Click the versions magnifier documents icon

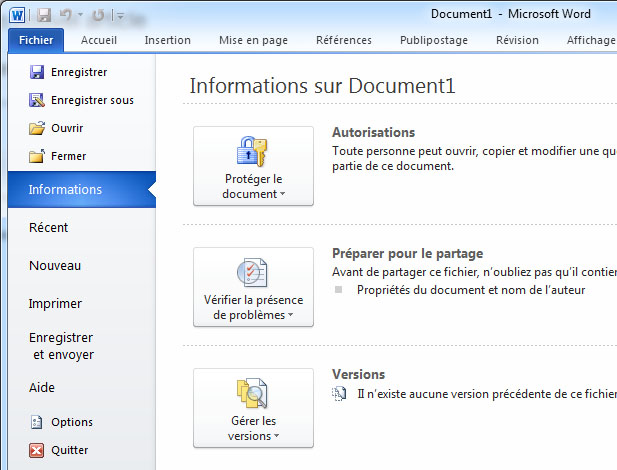pyautogui.click(x=252, y=393)
